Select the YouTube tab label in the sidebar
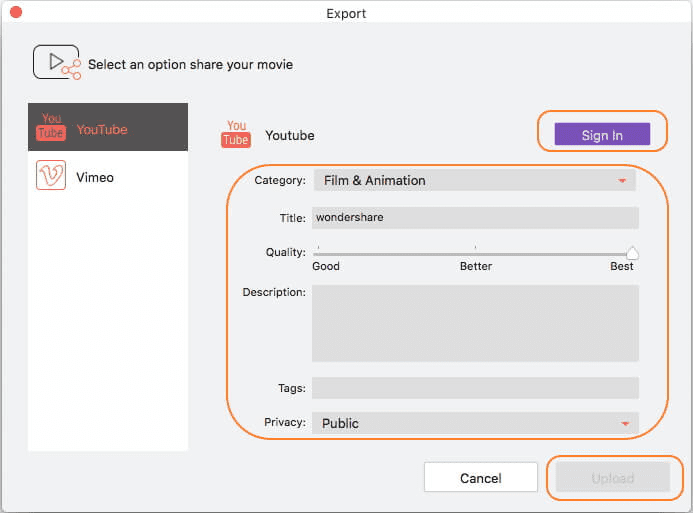Image resolution: width=693 pixels, height=513 pixels. 102,129
